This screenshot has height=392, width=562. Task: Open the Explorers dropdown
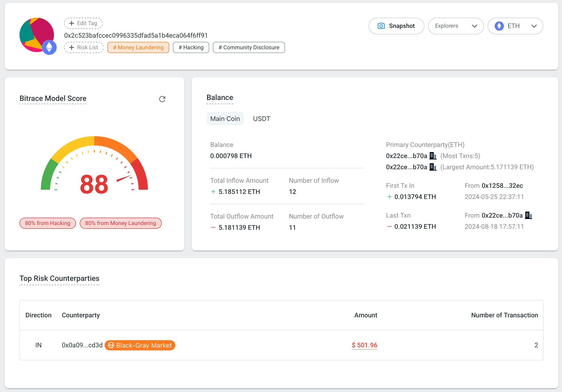click(456, 26)
